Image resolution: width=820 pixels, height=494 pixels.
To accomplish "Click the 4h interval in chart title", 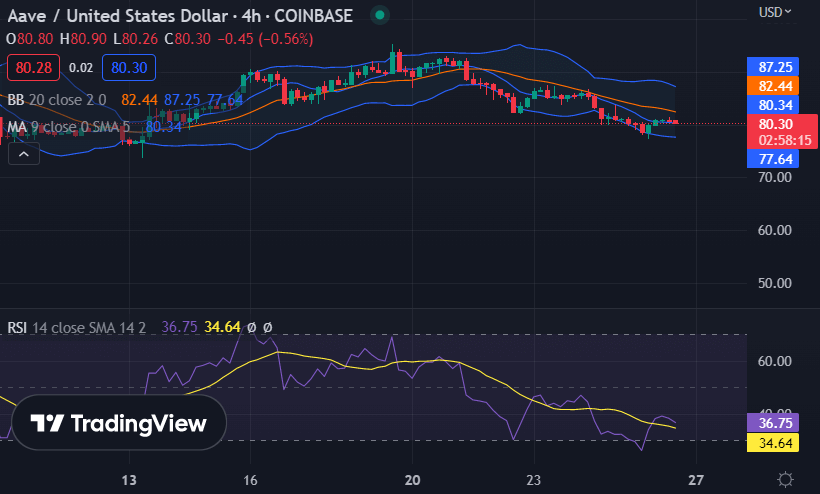I will (253, 15).
